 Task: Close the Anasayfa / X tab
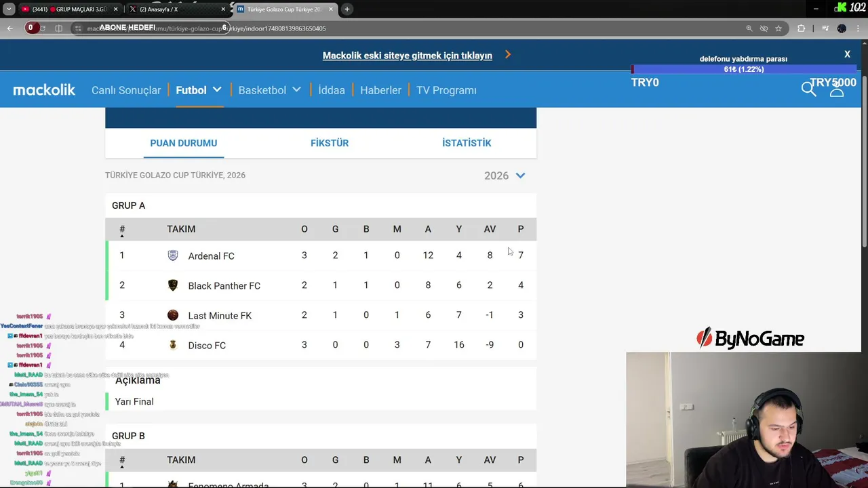coord(223,9)
